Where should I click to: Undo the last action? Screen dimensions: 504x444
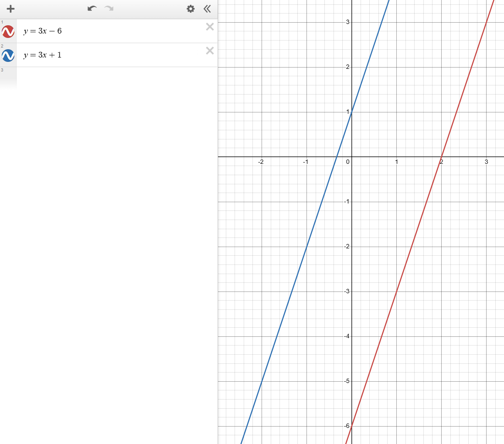92,9
